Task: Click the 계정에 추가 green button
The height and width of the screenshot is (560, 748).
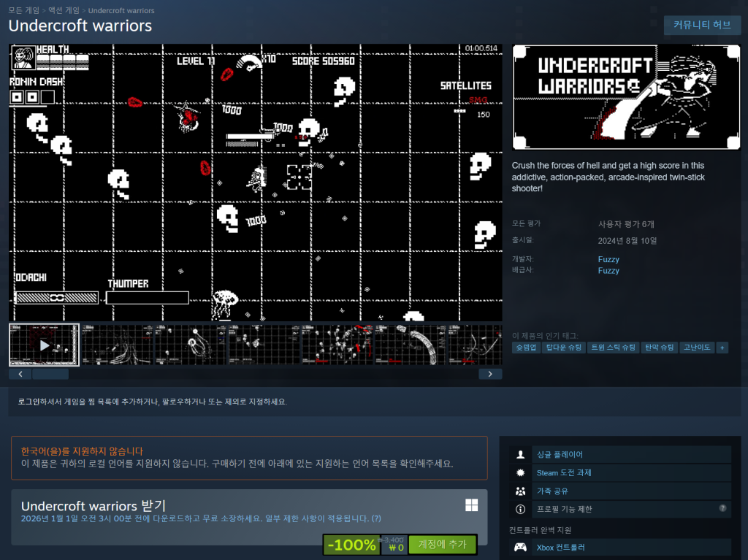Action: [x=442, y=545]
